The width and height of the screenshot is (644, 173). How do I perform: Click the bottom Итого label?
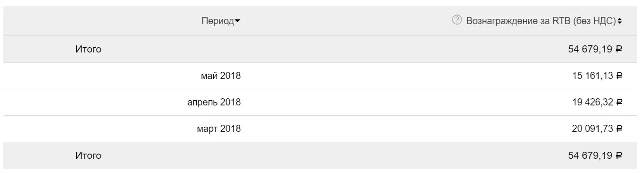tap(88, 156)
